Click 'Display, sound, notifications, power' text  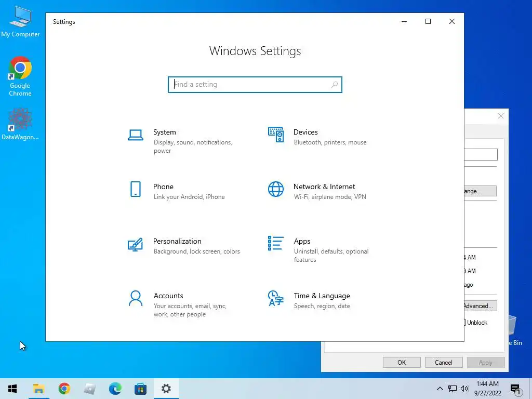(193, 146)
